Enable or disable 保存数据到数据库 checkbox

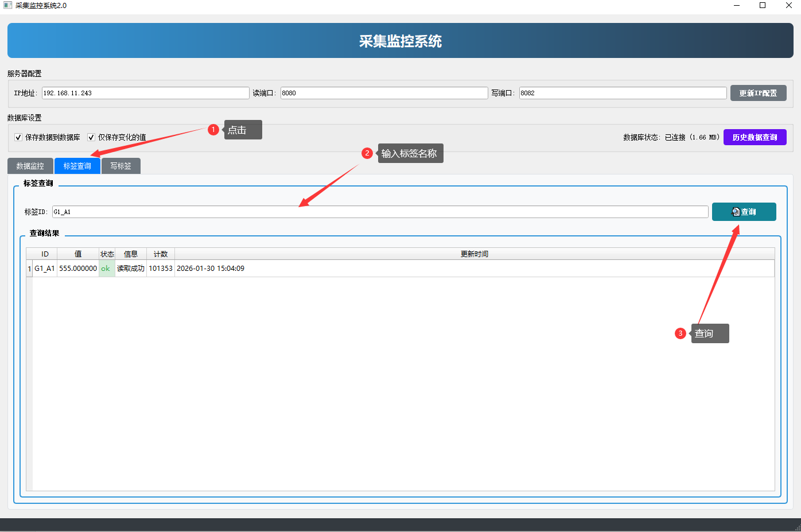[18, 137]
